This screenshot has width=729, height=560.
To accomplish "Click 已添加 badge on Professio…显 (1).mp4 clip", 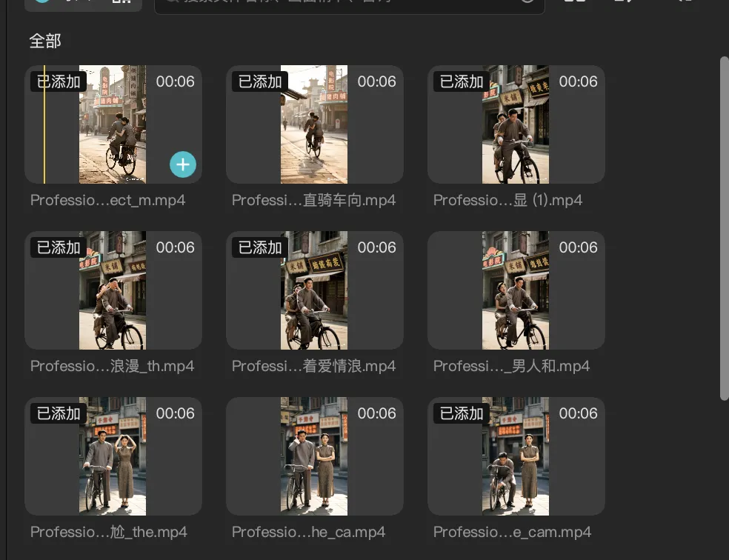I will coord(462,81).
